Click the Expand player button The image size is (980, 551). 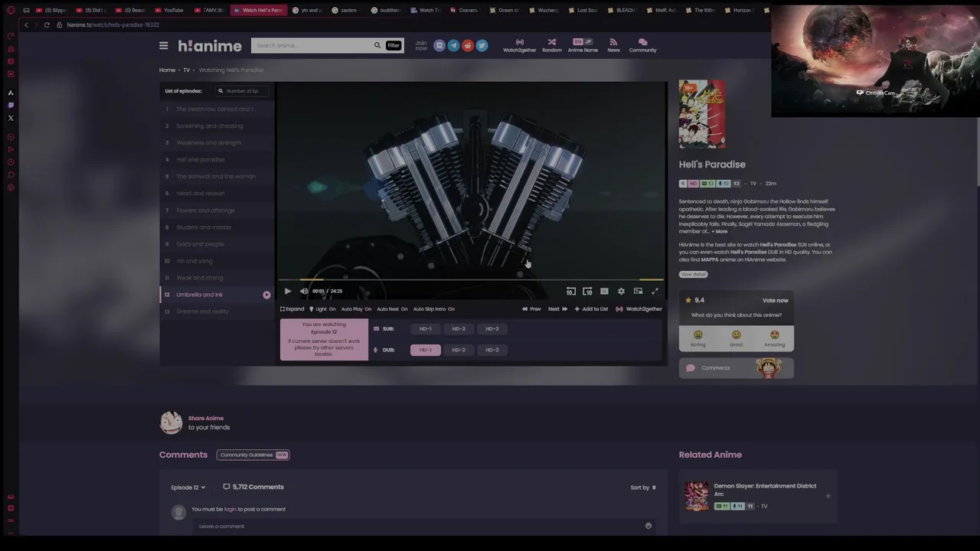pos(292,309)
